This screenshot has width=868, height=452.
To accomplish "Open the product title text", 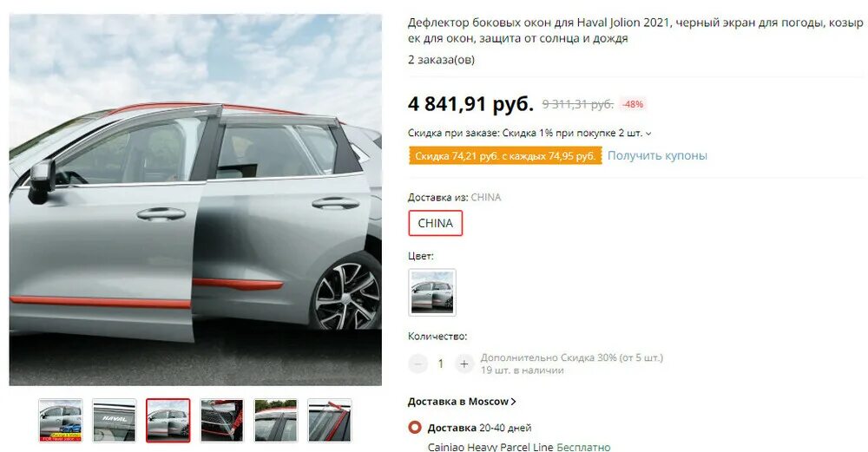I will pyautogui.click(x=635, y=30).
